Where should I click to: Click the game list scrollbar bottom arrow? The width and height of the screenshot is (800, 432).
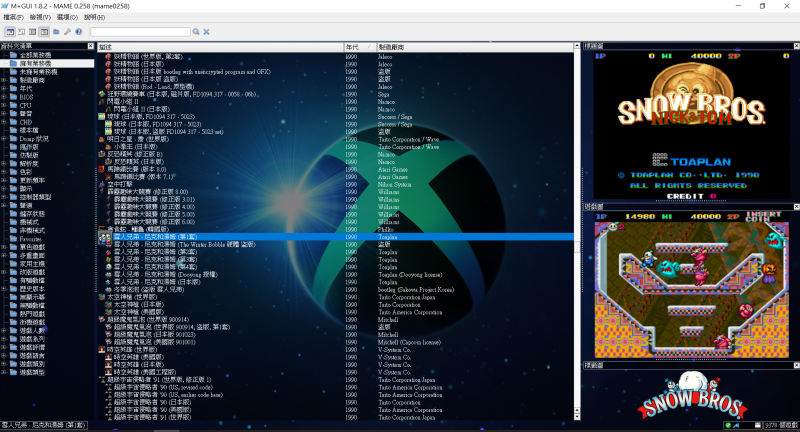pos(577,417)
